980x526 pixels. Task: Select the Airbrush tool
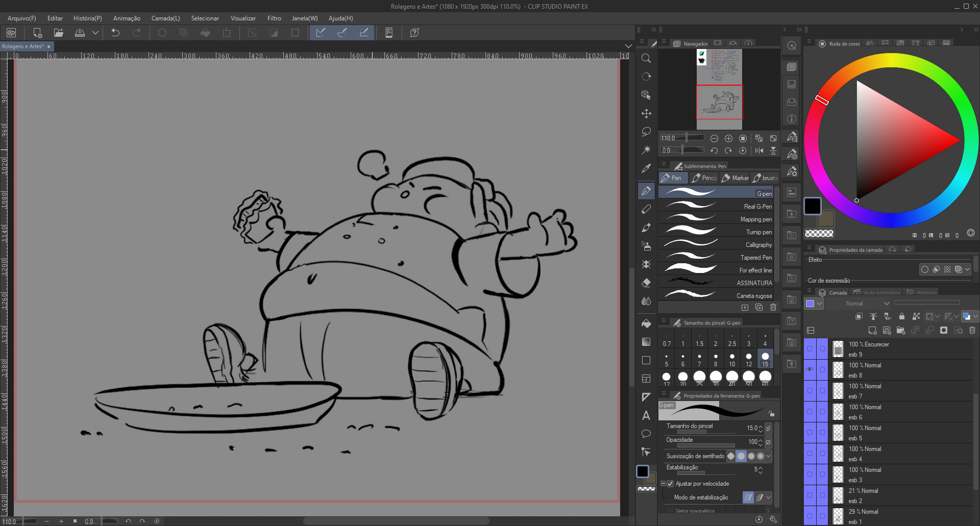click(646, 246)
